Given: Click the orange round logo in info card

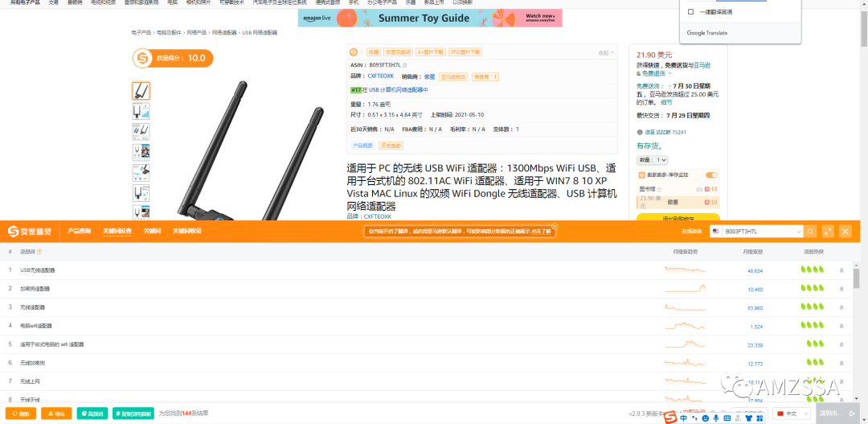Looking at the screenshot, I should coord(354,52).
